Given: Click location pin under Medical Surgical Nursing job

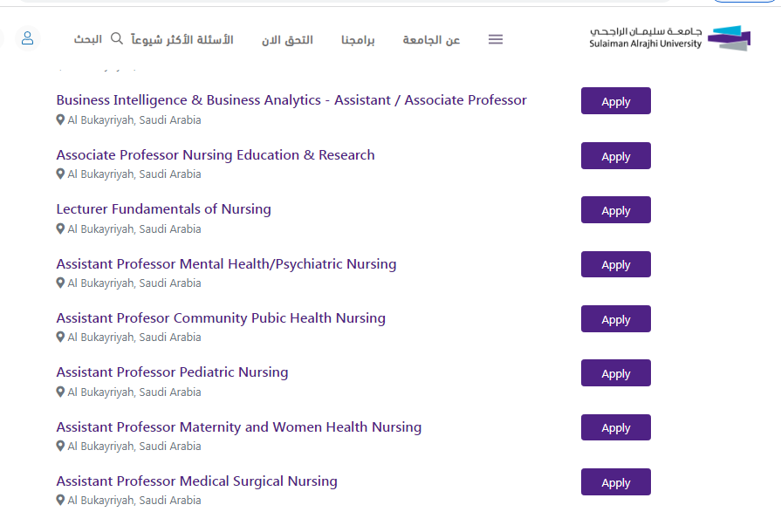Looking at the screenshot, I should [60, 501].
